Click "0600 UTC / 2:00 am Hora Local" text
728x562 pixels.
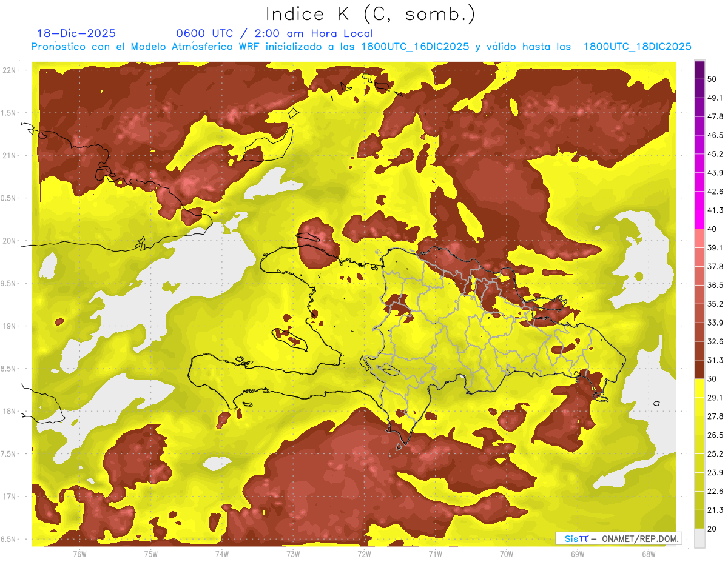274,34
